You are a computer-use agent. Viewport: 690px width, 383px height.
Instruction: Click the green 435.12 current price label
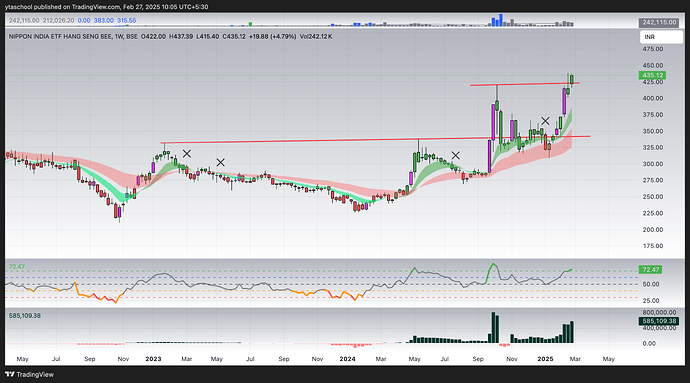[x=652, y=75]
